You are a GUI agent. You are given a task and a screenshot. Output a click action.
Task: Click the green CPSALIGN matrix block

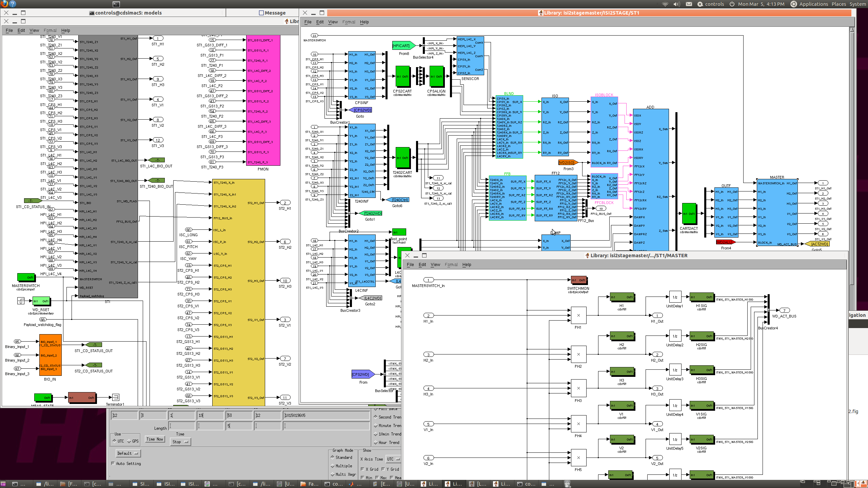click(x=436, y=77)
